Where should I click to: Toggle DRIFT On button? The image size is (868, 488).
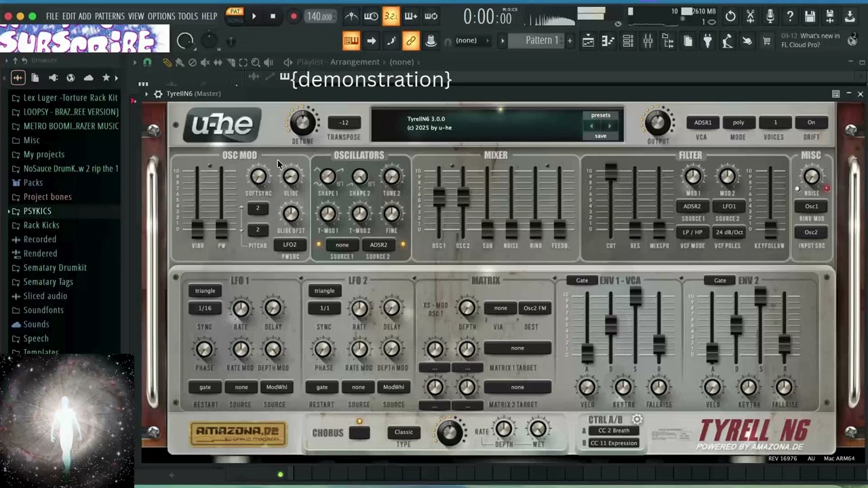(x=811, y=123)
